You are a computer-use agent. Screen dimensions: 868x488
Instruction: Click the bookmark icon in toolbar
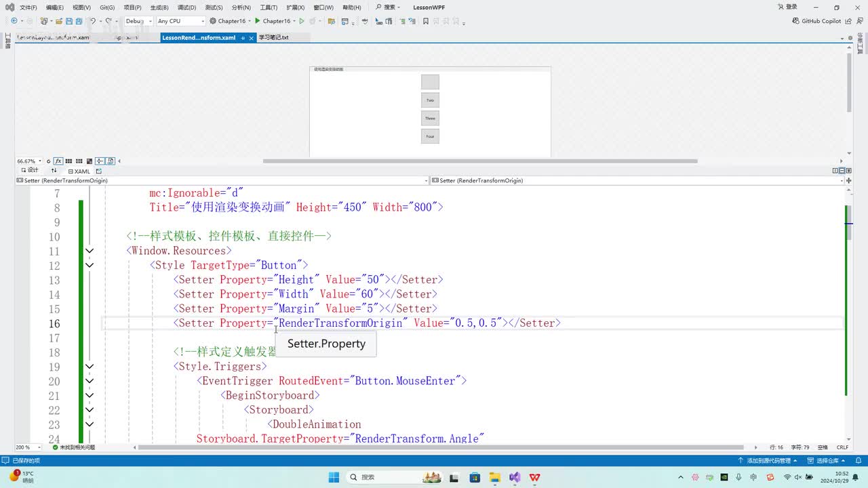pos(426,21)
